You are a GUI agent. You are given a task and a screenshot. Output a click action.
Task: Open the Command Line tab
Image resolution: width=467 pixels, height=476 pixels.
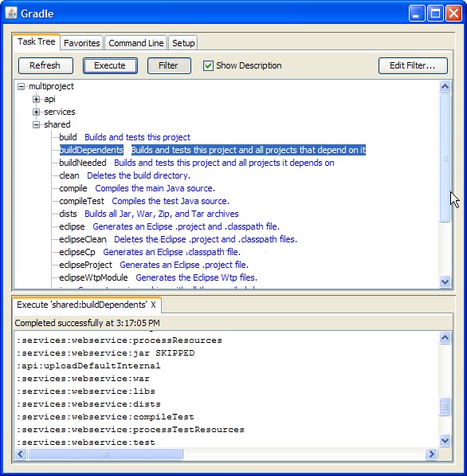(136, 43)
